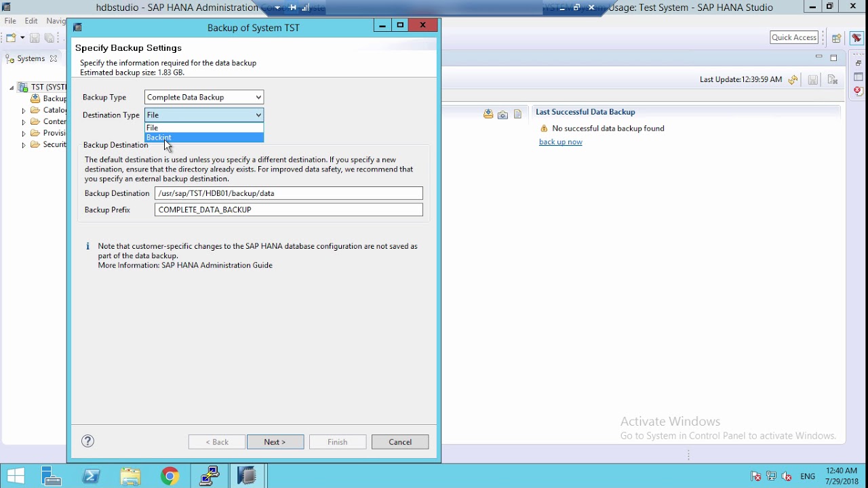Click the storage snapshot camera icon
Image resolution: width=868 pixels, height=488 pixels.
[x=502, y=115]
